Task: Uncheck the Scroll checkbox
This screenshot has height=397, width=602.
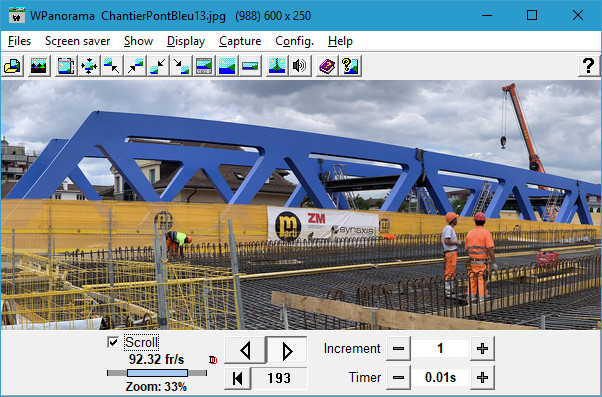Action: [113, 342]
